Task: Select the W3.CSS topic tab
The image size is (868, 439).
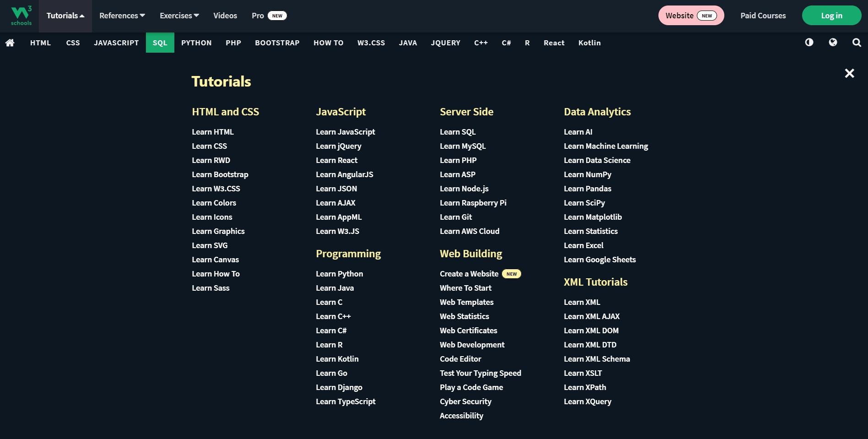Action: [x=371, y=43]
